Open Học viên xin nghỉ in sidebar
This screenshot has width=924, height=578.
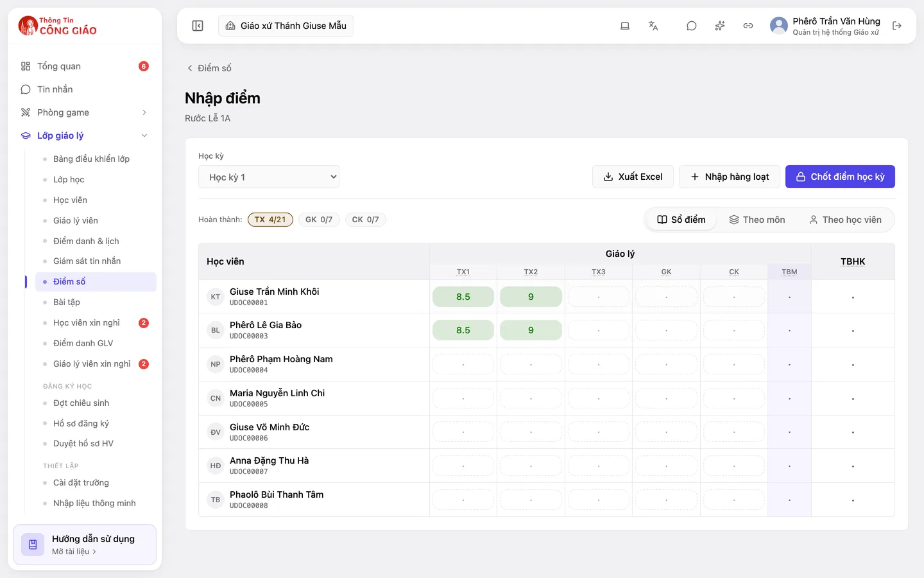(96, 323)
